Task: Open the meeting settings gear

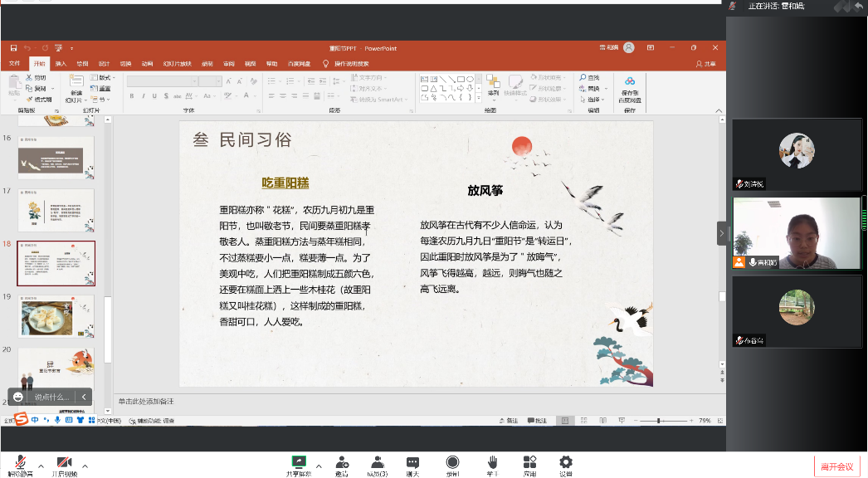Action: [x=566, y=462]
